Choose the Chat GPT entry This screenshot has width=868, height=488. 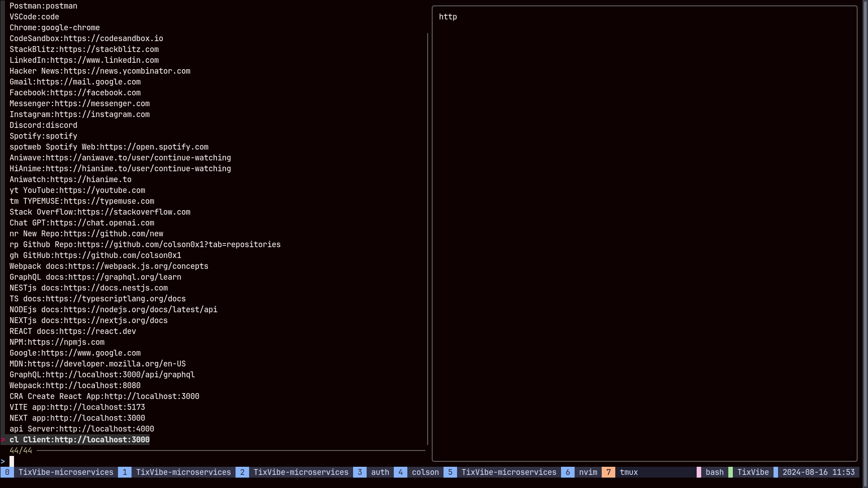[82, 223]
